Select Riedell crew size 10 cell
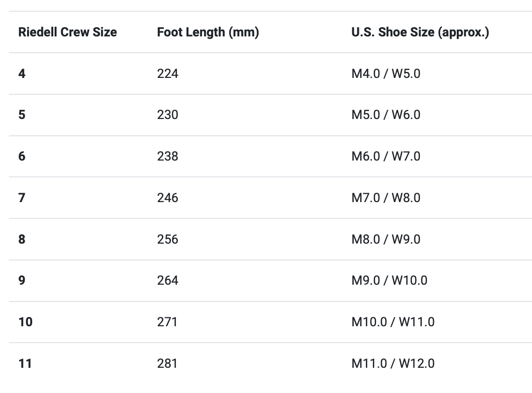 coord(26,322)
